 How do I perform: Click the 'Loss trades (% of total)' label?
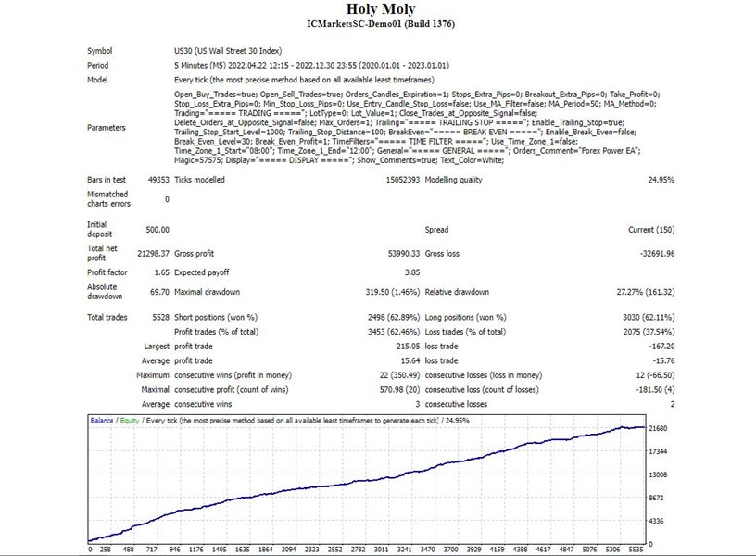click(465, 332)
